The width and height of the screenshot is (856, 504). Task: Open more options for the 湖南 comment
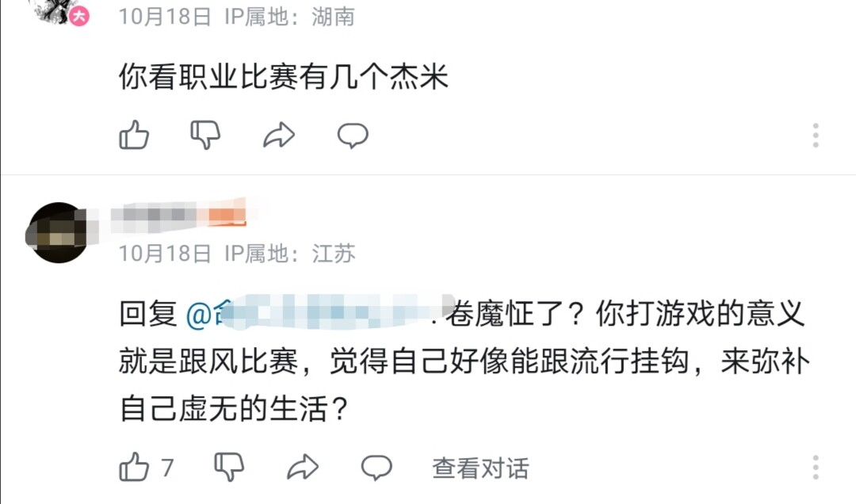coord(816,136)
